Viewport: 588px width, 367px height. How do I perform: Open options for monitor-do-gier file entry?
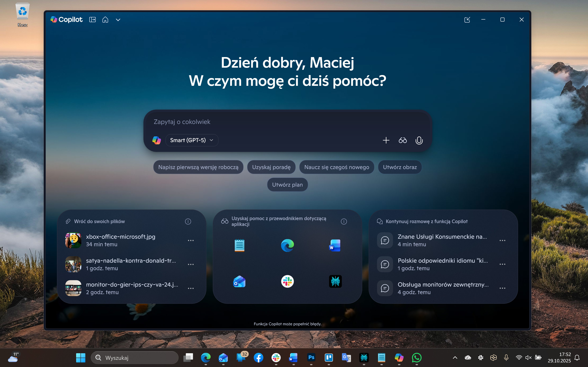pos(191,288)
